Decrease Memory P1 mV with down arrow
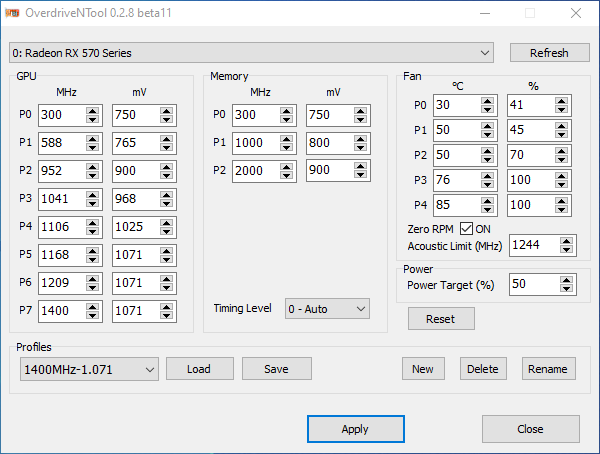Viewport: 600px width, 454px height. (360, 148)
